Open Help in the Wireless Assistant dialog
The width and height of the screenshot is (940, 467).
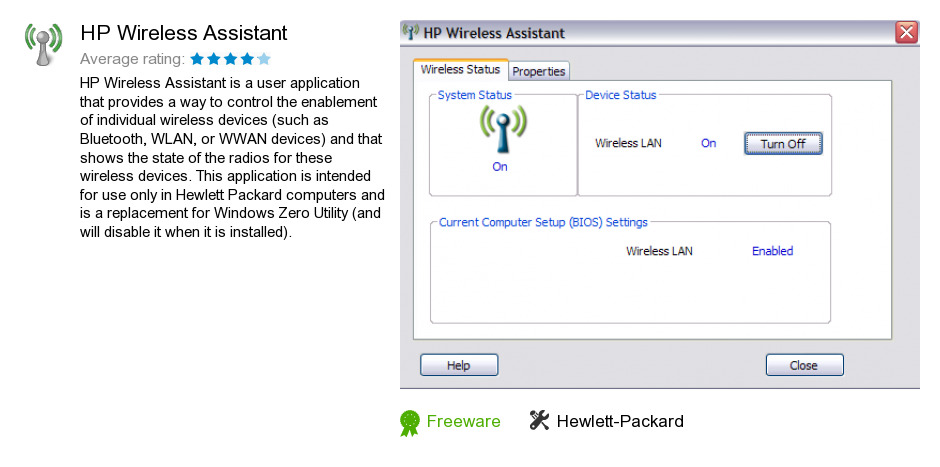(x=459, y=365)
